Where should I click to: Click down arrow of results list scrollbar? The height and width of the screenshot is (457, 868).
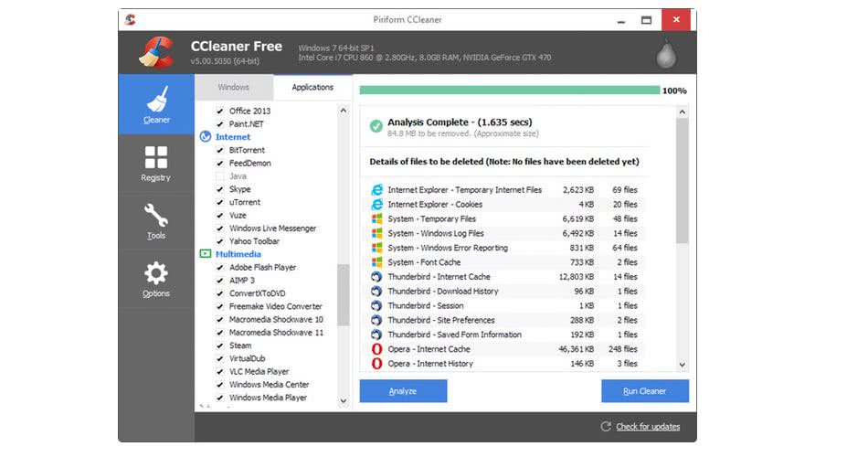pos(682,365)
